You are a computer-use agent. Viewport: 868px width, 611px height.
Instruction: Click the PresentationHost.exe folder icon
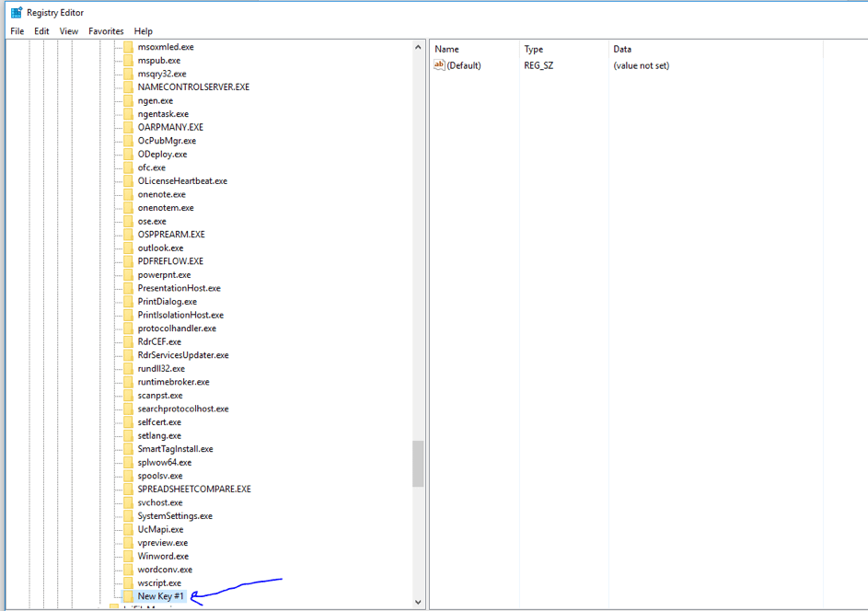(129, 288)
